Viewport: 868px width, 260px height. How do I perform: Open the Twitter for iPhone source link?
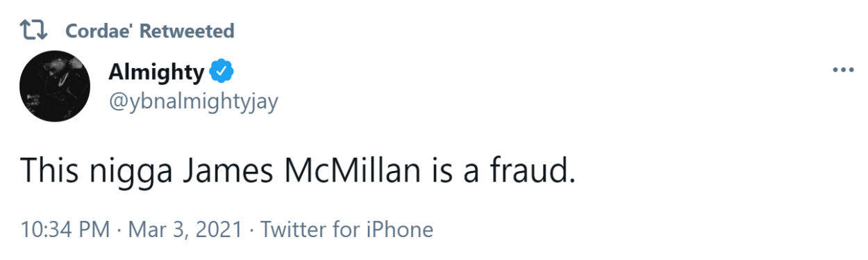point(345,229)
